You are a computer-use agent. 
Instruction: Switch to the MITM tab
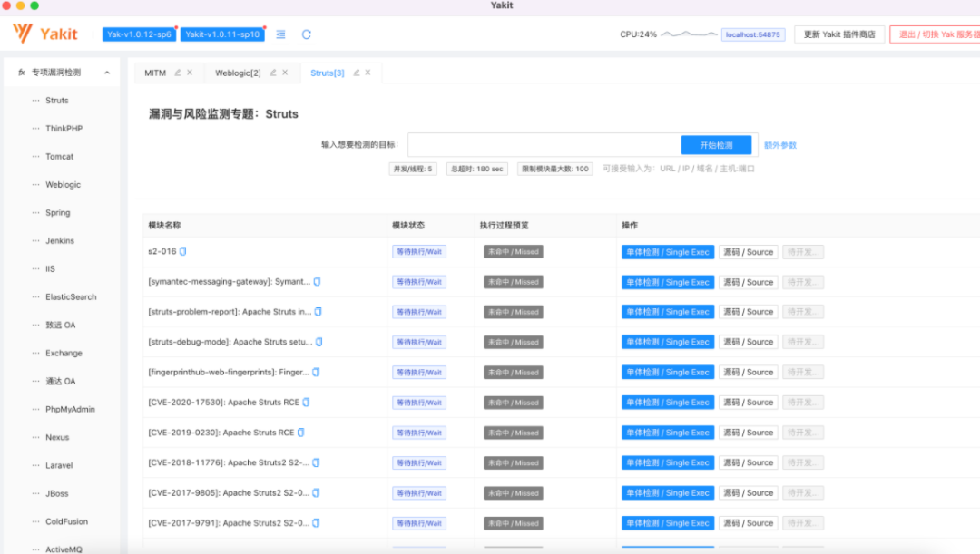tap(155, 73)
